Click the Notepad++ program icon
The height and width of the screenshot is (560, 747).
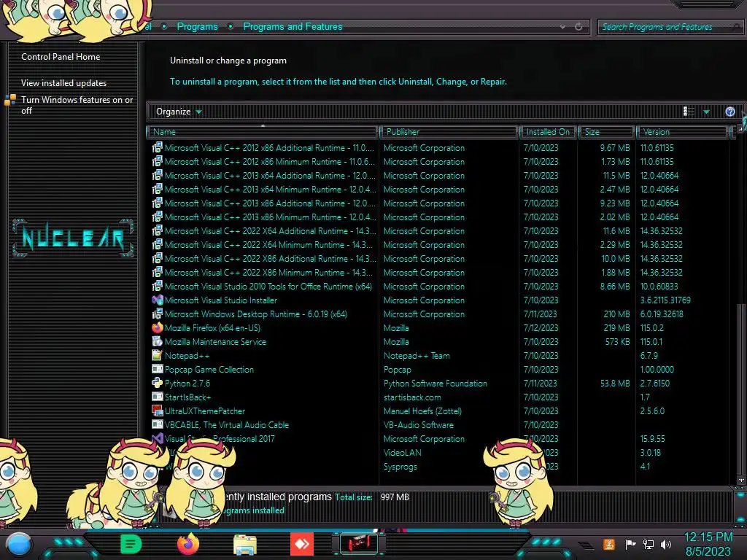point(158,355)
